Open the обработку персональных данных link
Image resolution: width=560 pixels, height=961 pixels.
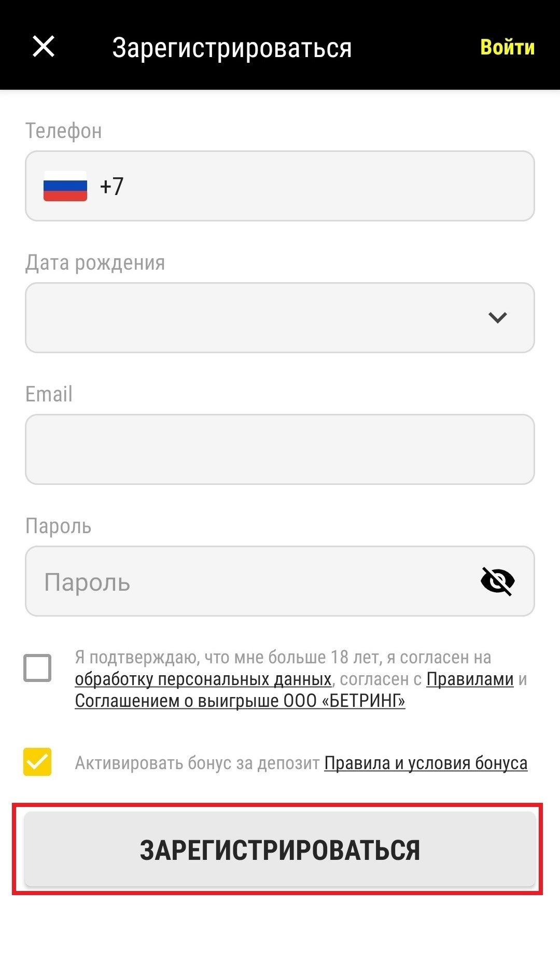point(203,679)
